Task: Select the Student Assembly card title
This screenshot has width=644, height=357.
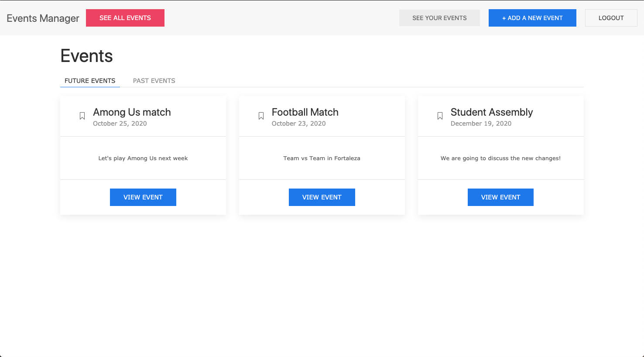Action: pos(492,112)
